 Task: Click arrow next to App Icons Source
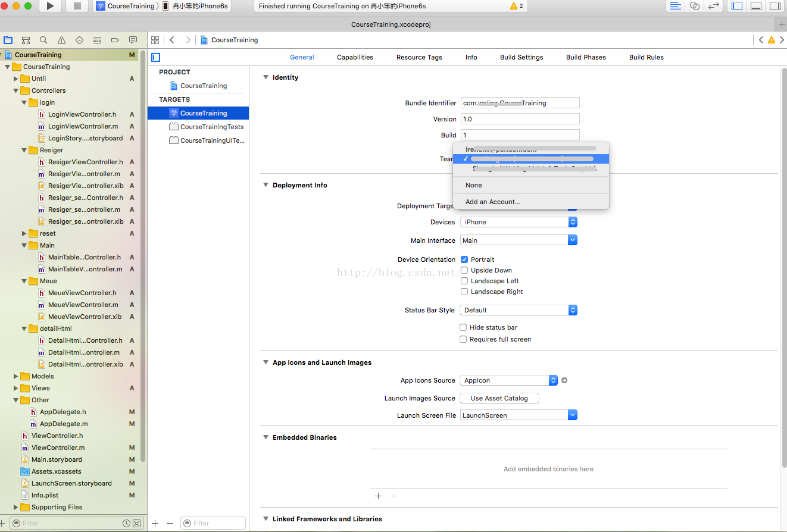coord(564,380)
